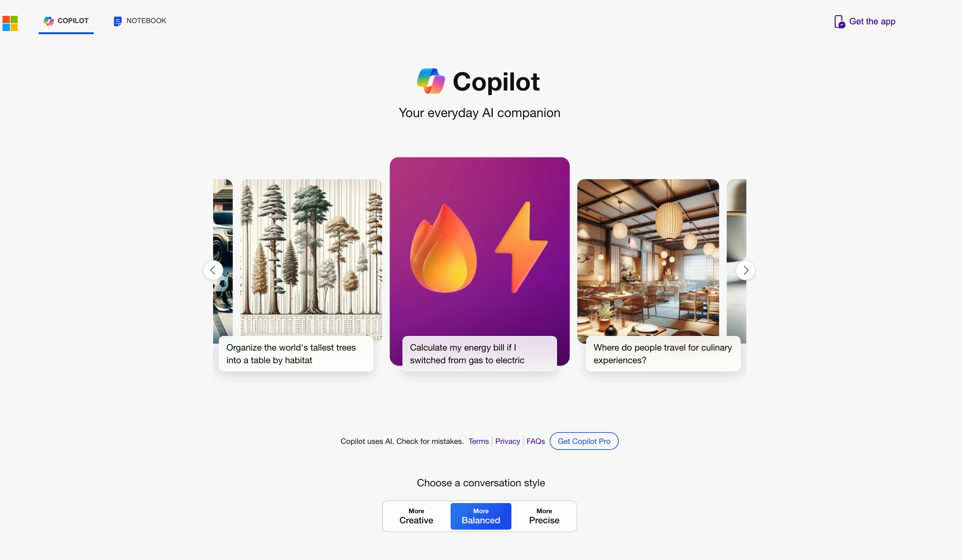
Task: Select More Balanced conversation style
Action: pyautogui.click(x=480, y=515)
